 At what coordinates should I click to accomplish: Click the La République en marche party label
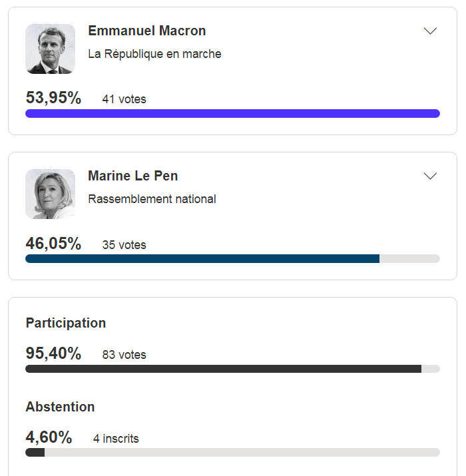pyautogui.click(x=154, y=54)
